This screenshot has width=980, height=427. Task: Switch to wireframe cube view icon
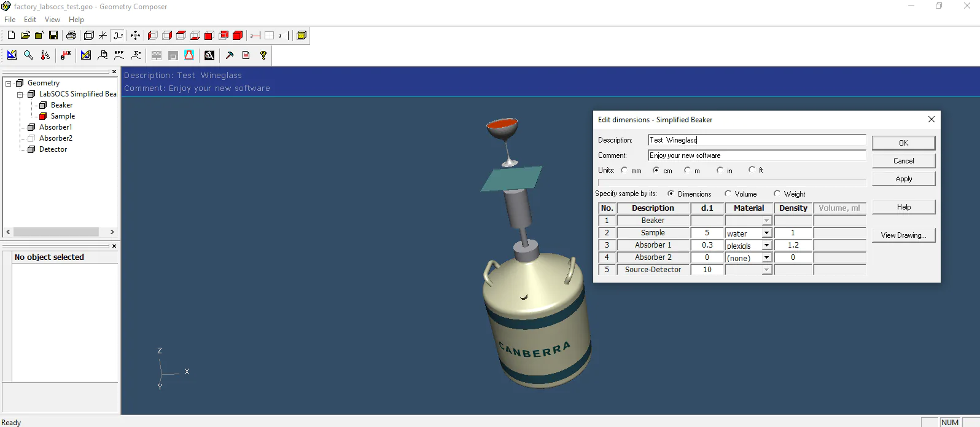point(89,36)
